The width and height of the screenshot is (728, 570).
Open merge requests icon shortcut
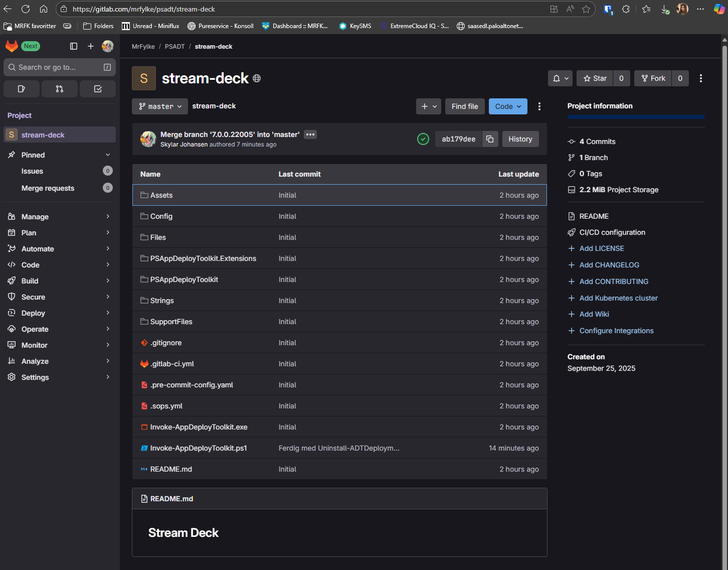pyautogui.click(x=60, y=89)
